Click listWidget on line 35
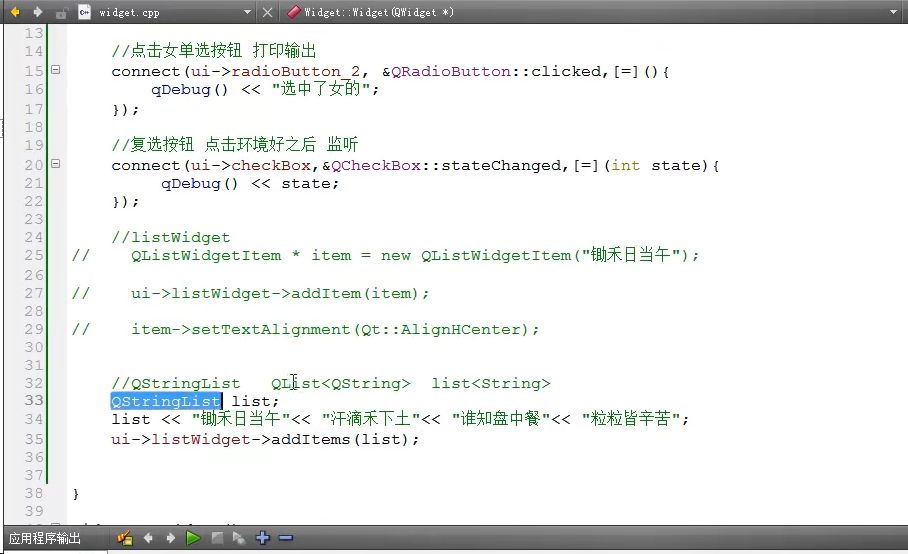This screenshot has width=908, height=554. 200,439
